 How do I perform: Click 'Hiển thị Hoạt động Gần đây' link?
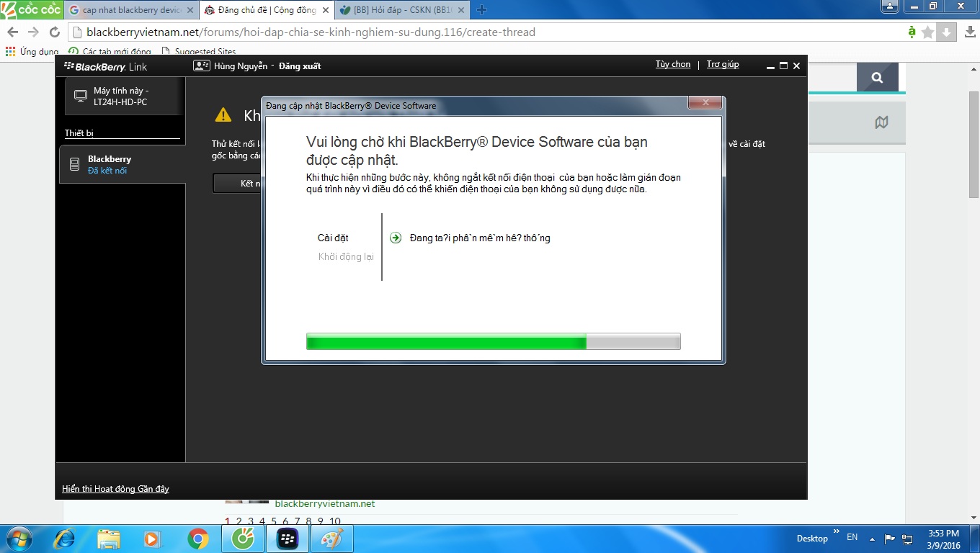tap(115, 489)
